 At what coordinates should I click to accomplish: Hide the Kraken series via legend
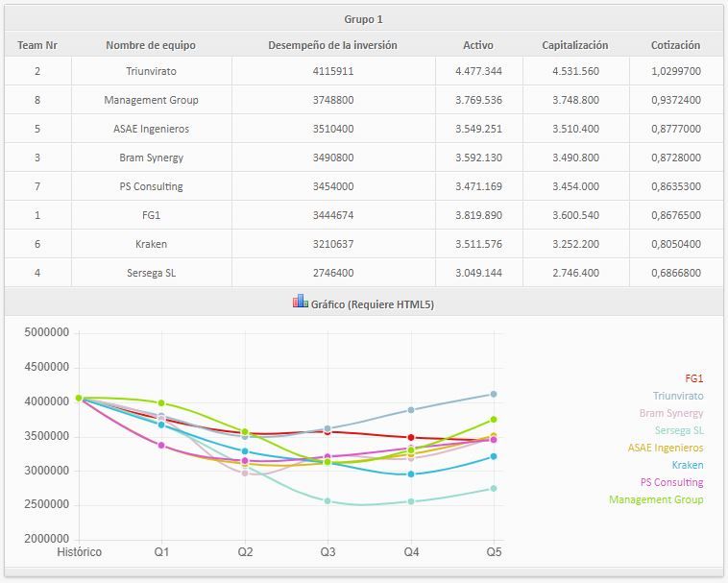[x=687, y=465]
